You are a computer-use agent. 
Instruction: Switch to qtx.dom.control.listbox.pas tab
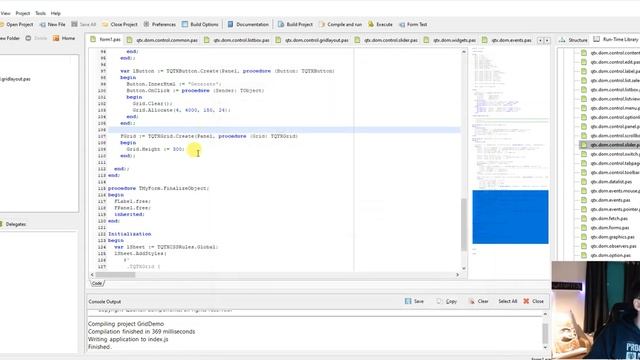point(237,40)
